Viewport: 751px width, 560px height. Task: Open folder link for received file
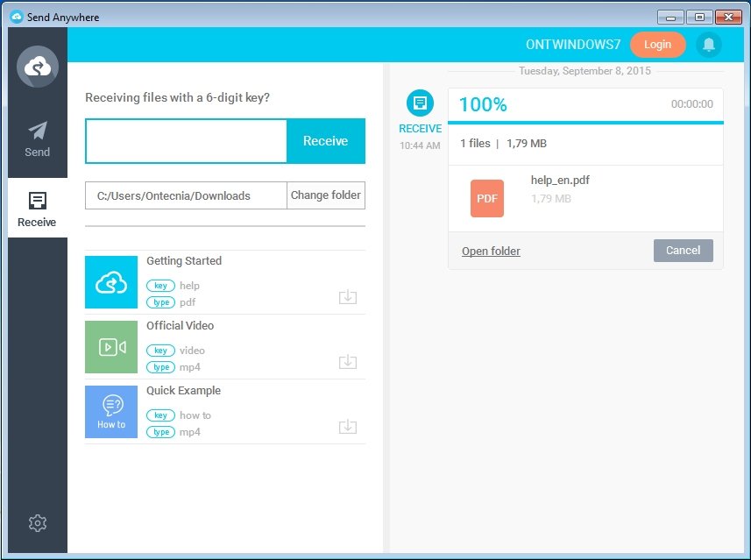click(491, 251)
